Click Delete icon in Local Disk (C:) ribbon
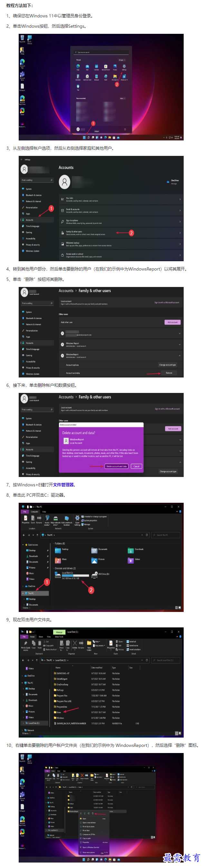The width and height of the screenshot is (203, 868). pyautogui.click(x=74, y=645)
